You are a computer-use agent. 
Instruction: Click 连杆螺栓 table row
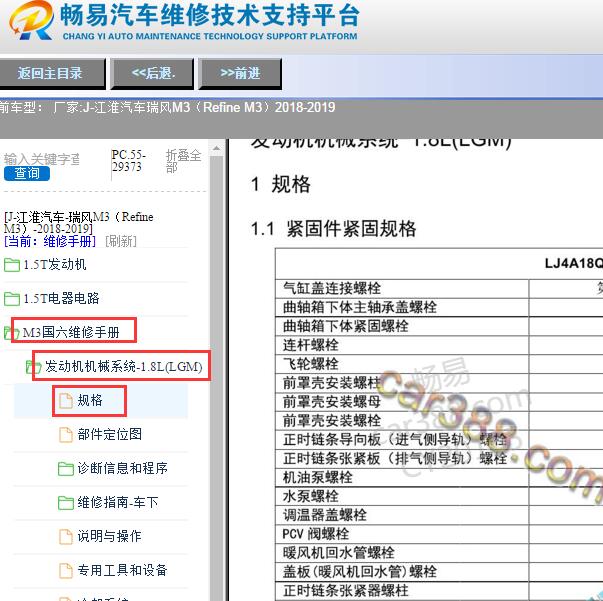point(439,345)
